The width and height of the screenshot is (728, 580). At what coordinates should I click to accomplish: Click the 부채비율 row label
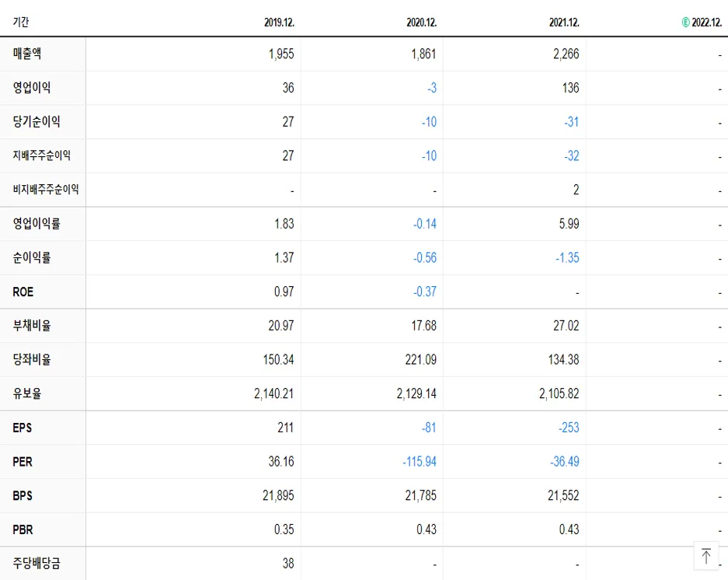32,325
